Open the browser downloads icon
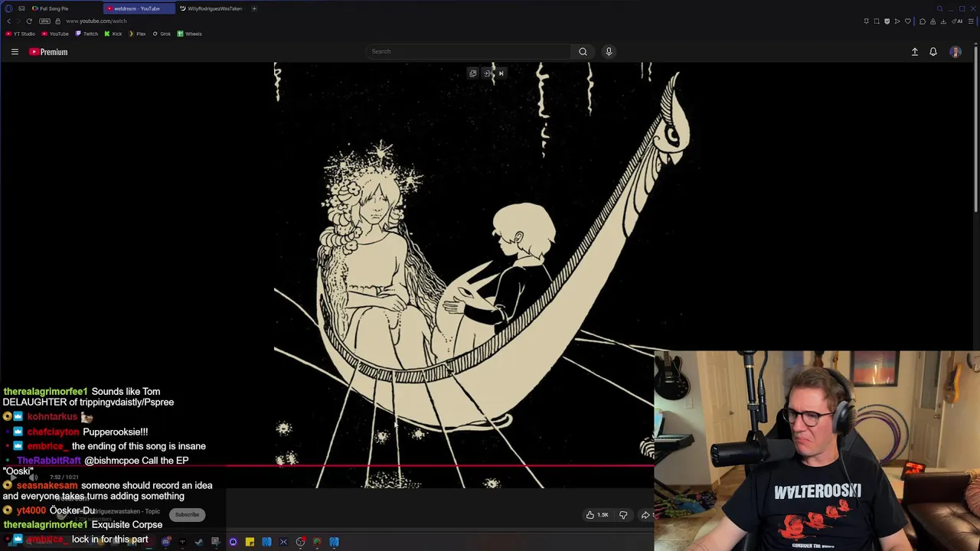The image size is (980, 551). (x=943, y=21)
